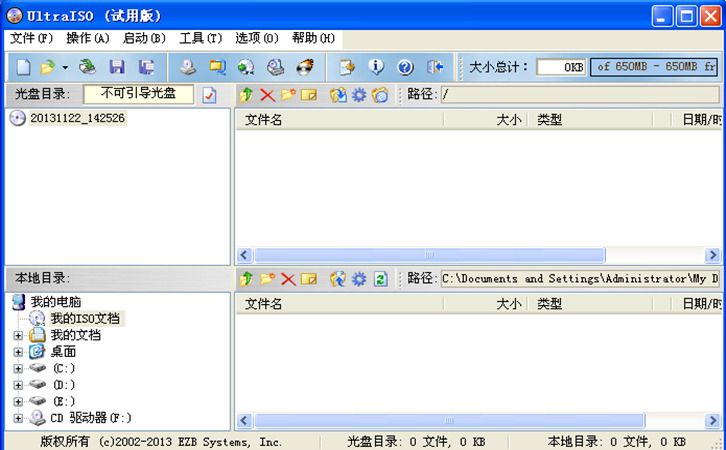This screenshot has width=726, height=450.
Task: Click the Burn CD image flame icon
Action: click(304, 67)
